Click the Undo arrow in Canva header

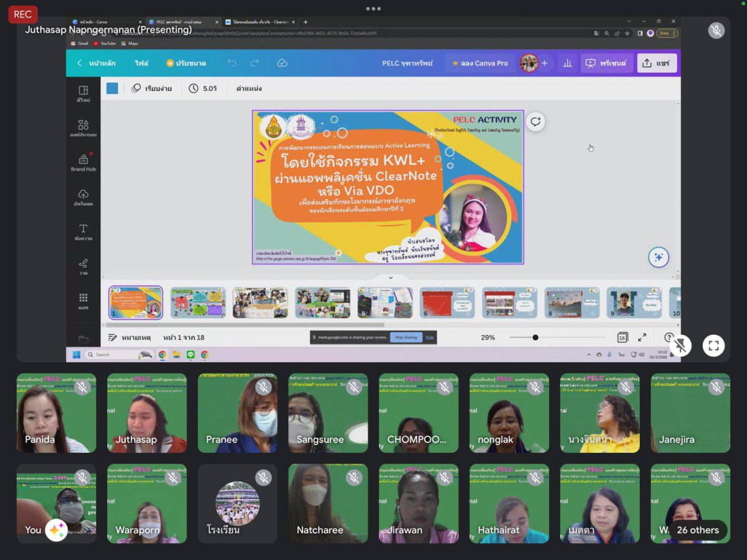[x=232, y=63]
